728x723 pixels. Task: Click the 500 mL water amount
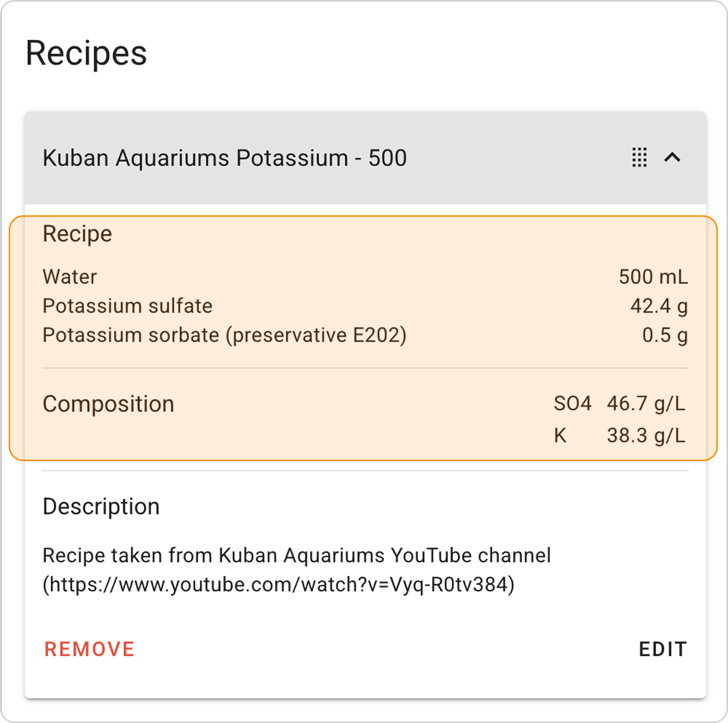(x=653, y=277)
